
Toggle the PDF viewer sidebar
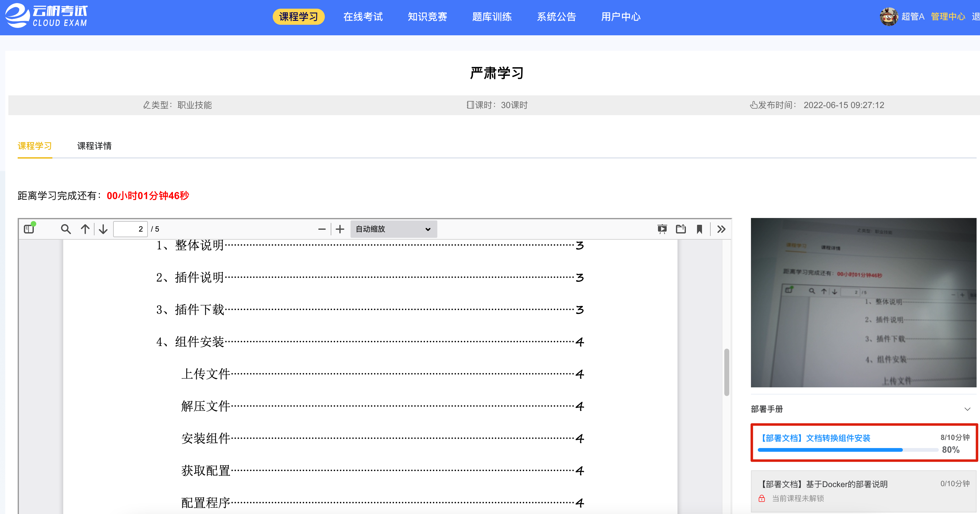29,229
